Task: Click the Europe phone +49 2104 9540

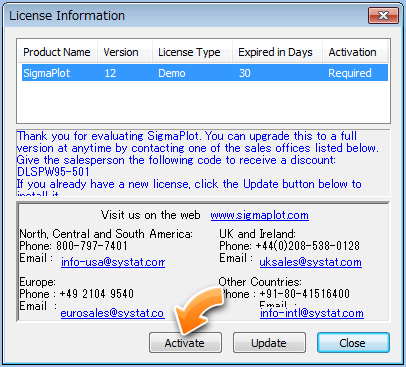Action: pos(96,294)
